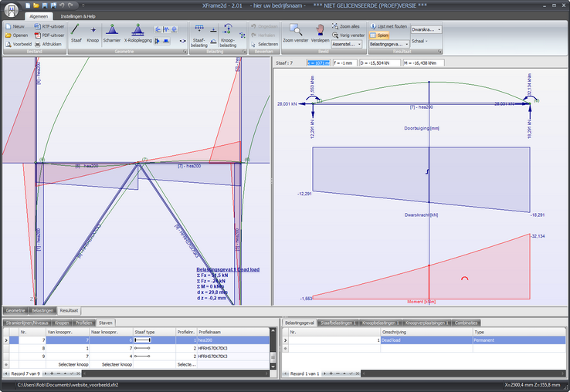Go back with Vorig venster
570x392 pixels.
point(348,35)
